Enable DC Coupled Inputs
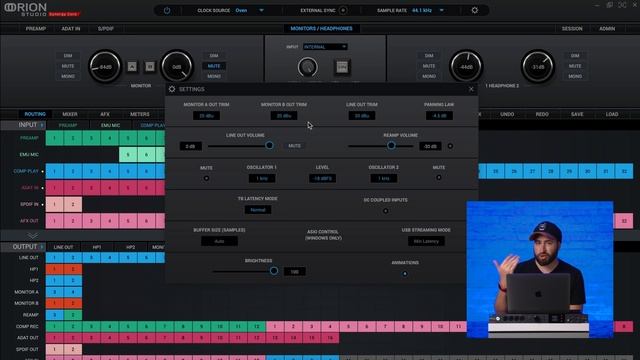The height and width of the screenshot is (360, 640). pos(385,211)
